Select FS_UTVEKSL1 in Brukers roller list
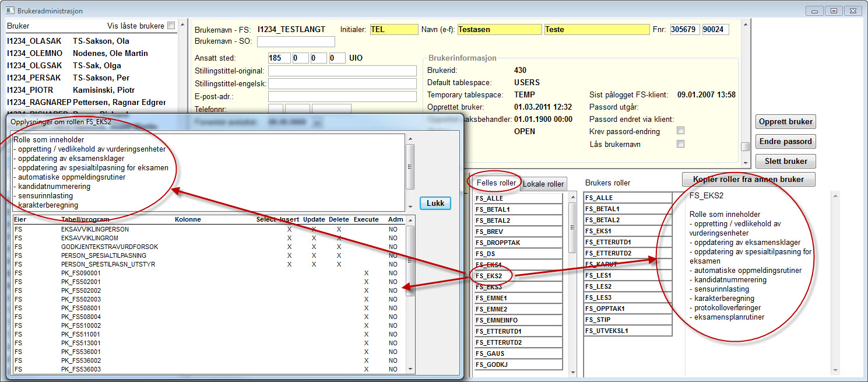Image resolution: width=868 pixels, height=382 pixels. tap(628, 331)
